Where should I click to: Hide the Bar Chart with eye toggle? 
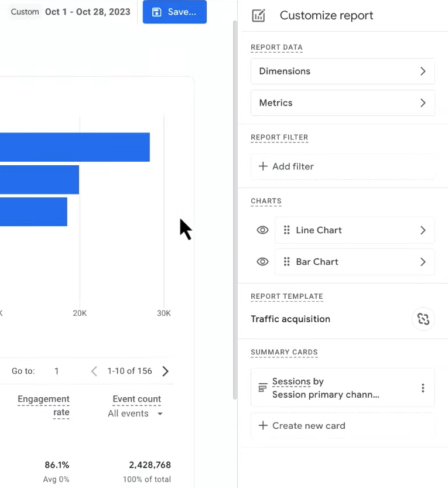pos(262,261)
